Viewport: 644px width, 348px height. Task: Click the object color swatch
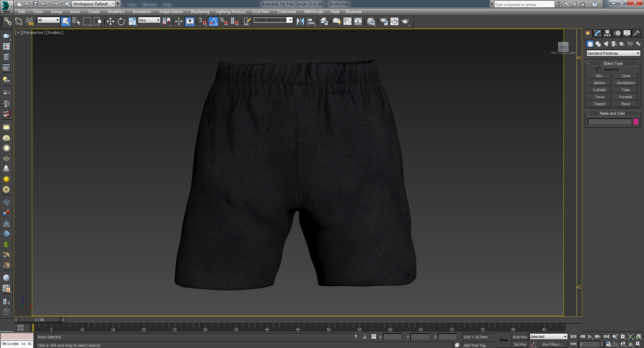(x=636, y=122)
